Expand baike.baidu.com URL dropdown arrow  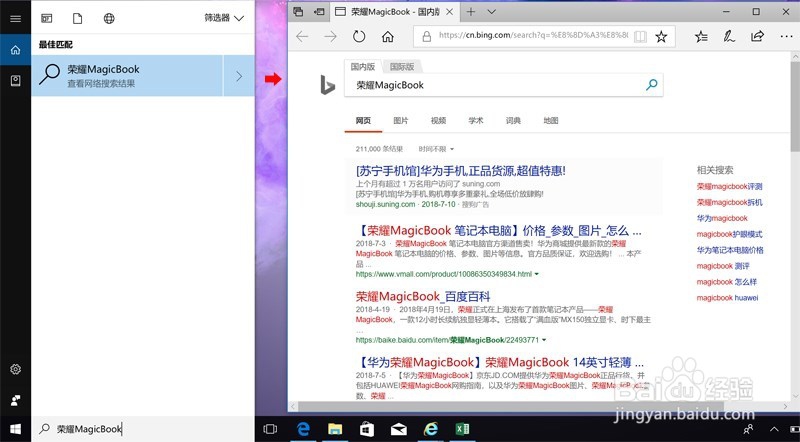(544, 340)
